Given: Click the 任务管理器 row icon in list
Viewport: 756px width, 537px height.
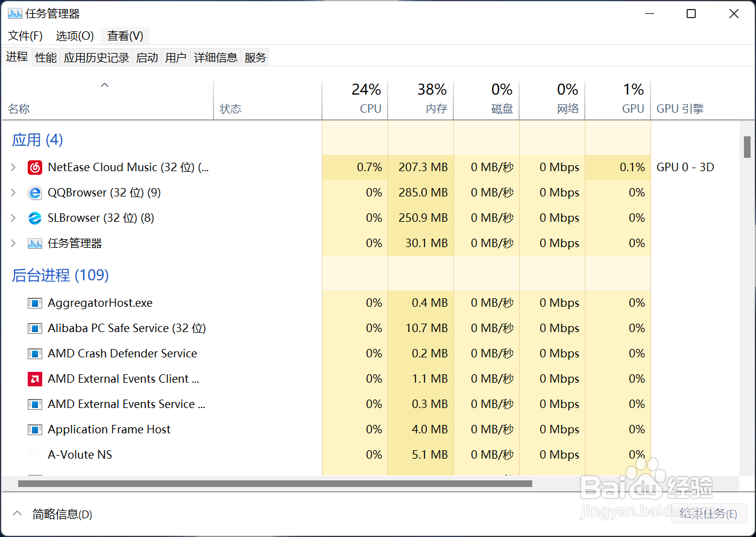Looking at the screenshot, I should 35,243.
